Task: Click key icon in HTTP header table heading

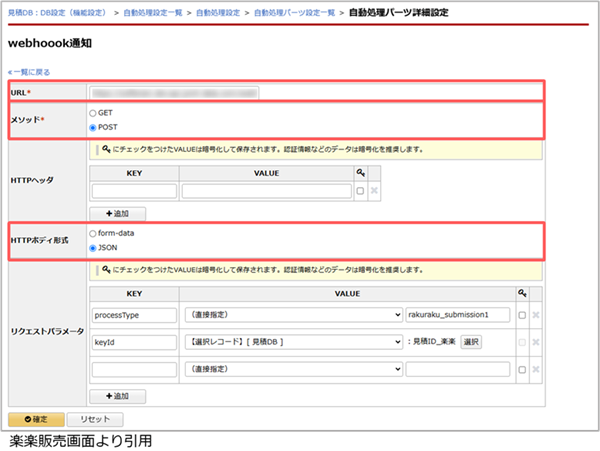Action: [360, 173]
